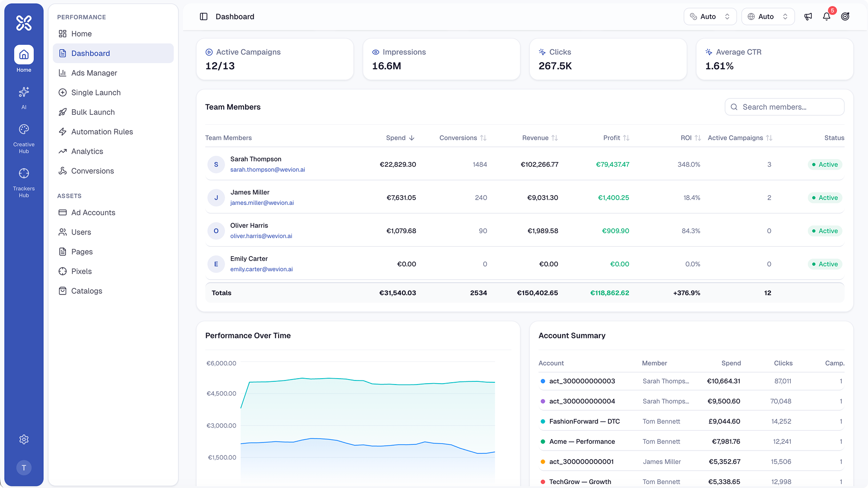Select the AI section in the left sidebar
Screen dimensions: 868x488
[23, 97]
